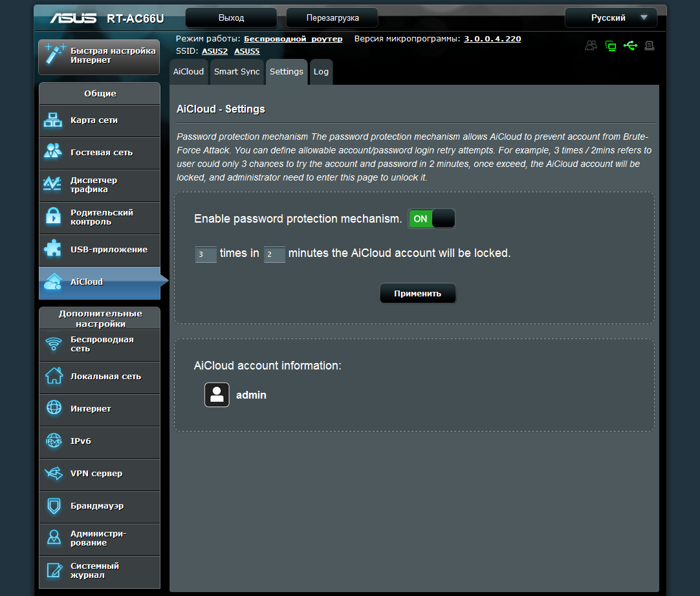Click the guest users status icon
The width and height of the screenshot is (700, 596).
(591, 45)
